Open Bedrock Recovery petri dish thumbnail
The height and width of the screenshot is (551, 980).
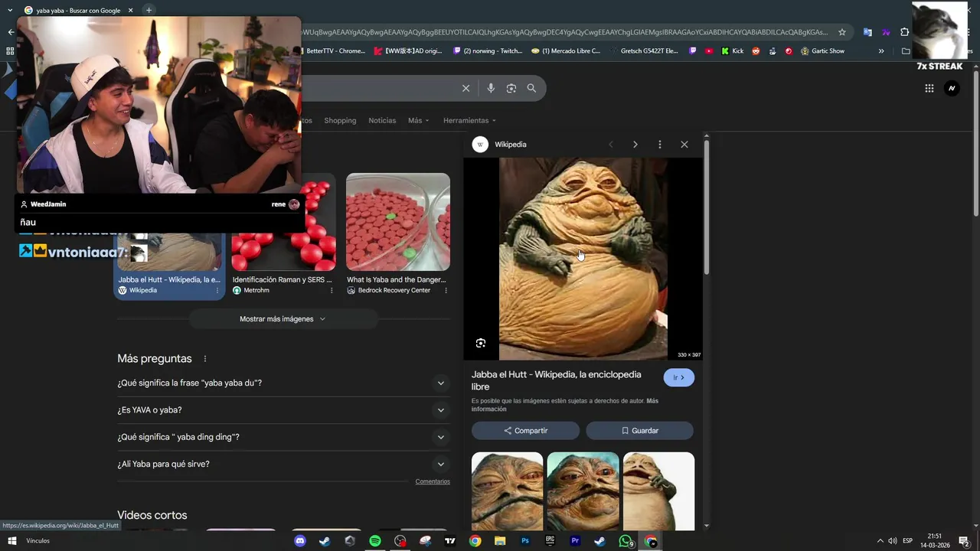pyautogui.click(x=398, y=222)
